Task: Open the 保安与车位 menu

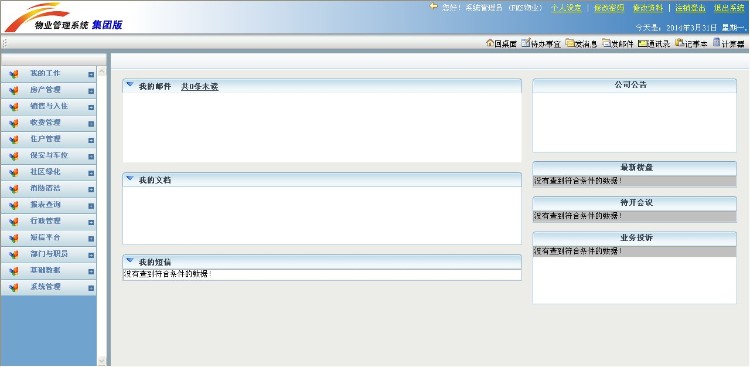Action: point(48,156)
